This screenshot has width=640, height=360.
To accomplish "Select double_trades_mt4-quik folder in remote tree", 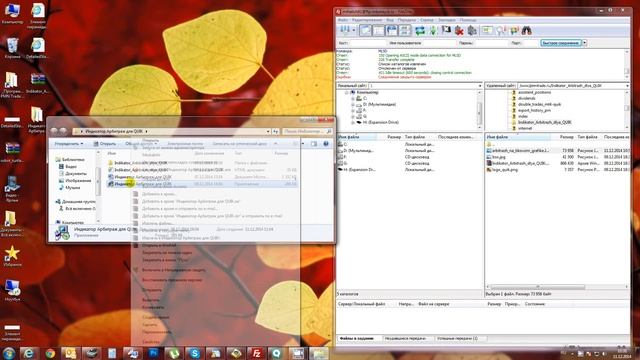I will (x=539, y=104).
